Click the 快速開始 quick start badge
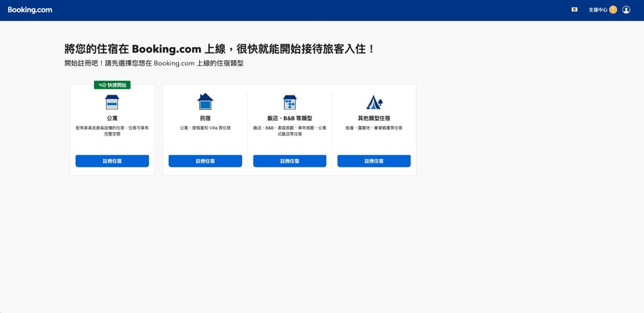The image size is (644, 313). click(x=112, y=85)
